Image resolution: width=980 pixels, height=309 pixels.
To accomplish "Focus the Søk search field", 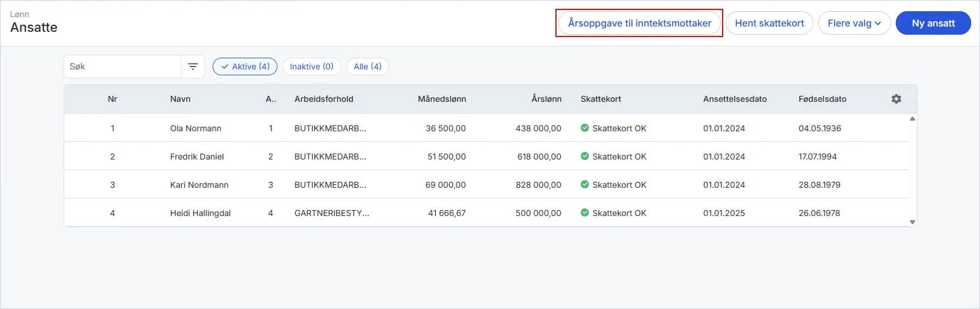I will [122, 67].
